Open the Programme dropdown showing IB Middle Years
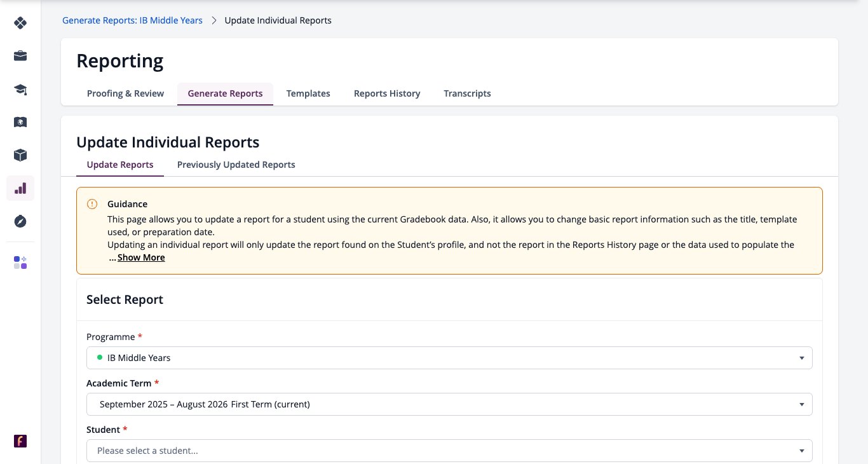Screen dimensions: 868x464 449,358
